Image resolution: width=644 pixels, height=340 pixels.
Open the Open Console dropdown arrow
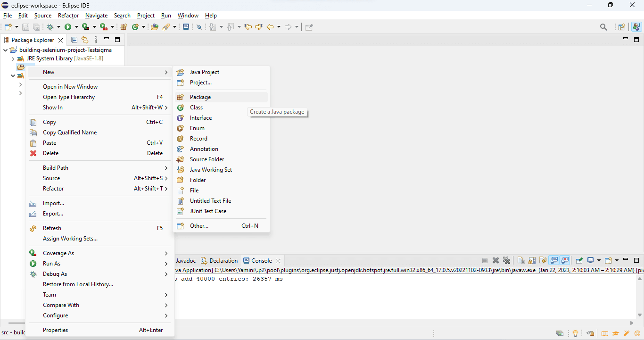(x=617, y=260)
